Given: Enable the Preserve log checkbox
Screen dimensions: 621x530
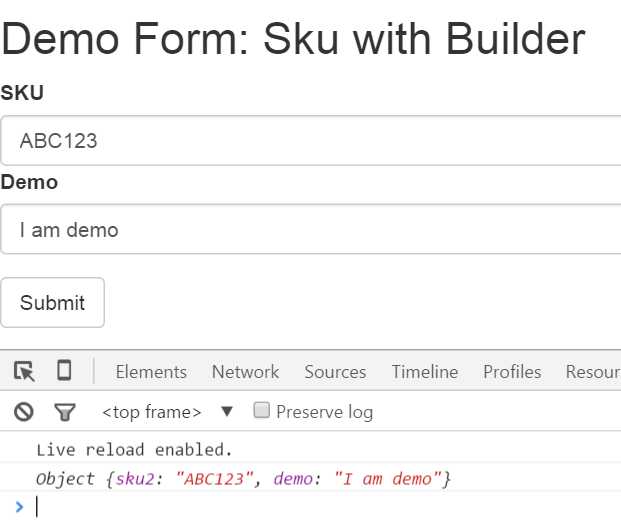Looking at the screenshot, I should click(261, 410).
